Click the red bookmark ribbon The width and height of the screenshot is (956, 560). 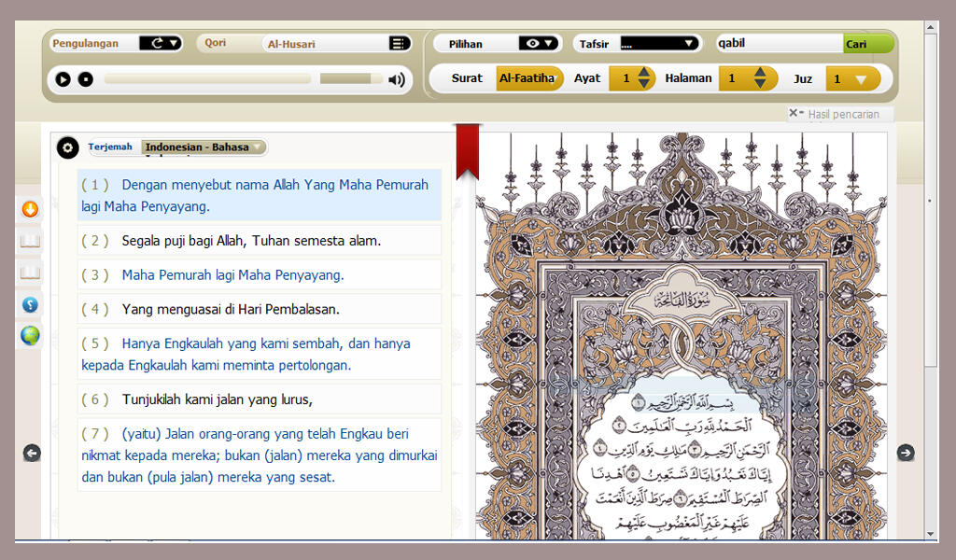tap(468, 152)
